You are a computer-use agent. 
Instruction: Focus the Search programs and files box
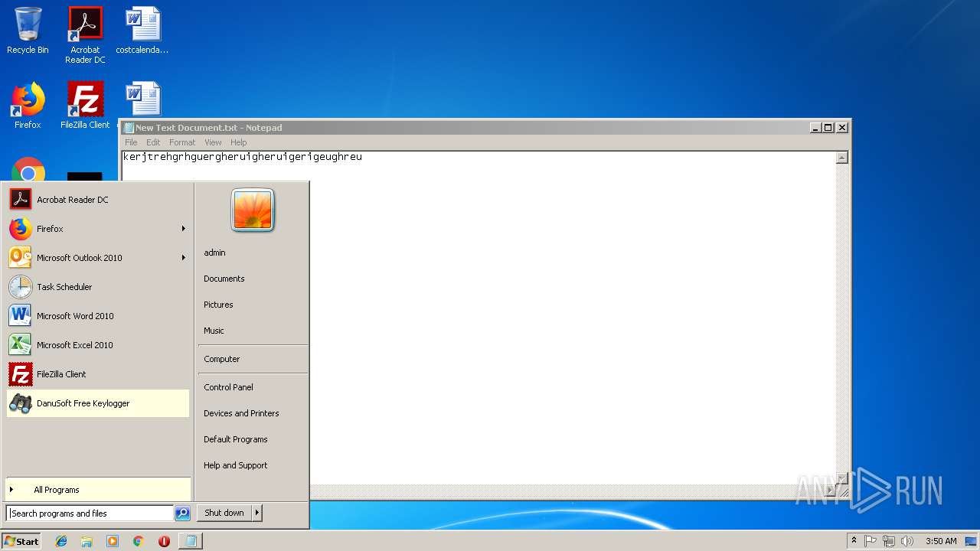coord(90,514)
